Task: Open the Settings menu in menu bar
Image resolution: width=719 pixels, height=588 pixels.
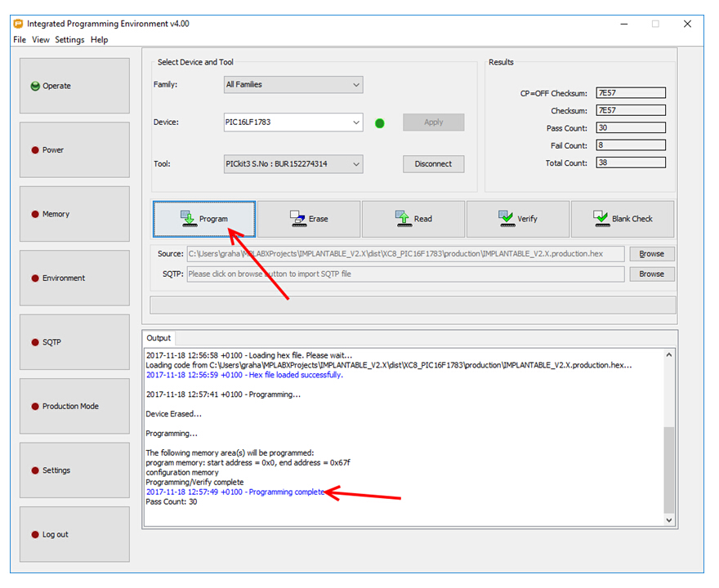Action: pyautogui.click(x=69, y=40)
